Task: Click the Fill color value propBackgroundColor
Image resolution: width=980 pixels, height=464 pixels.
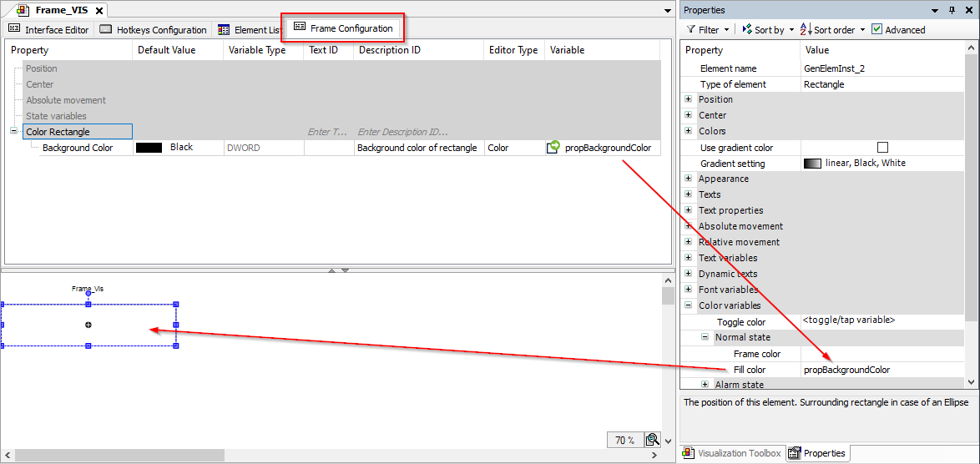Action: (847, 370)
